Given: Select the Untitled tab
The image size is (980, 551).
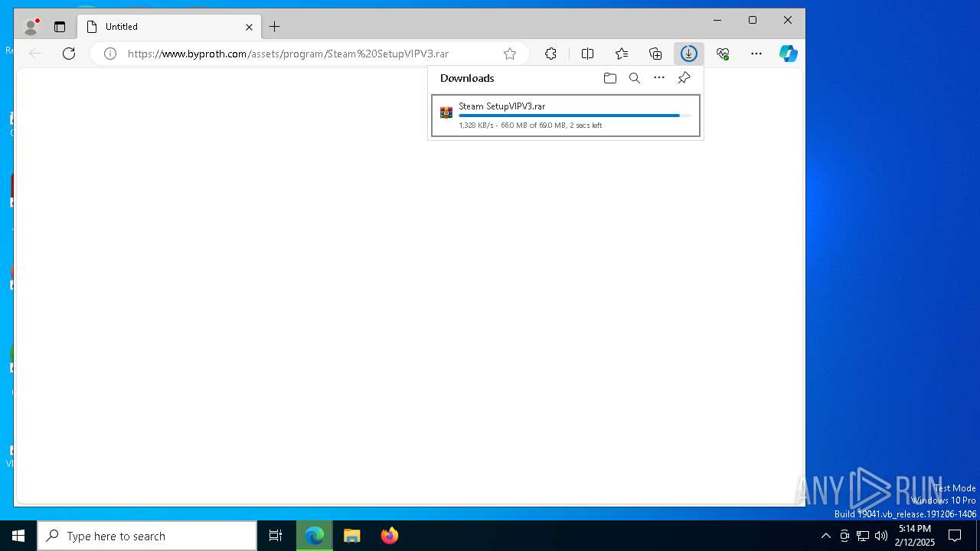Looking at the screenshot, I should pos(168,27).
